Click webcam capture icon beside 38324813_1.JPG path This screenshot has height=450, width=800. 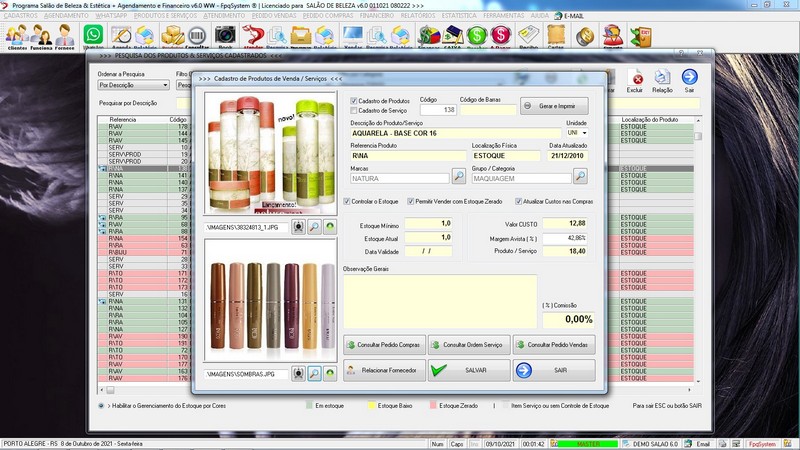tap(298, 227)
